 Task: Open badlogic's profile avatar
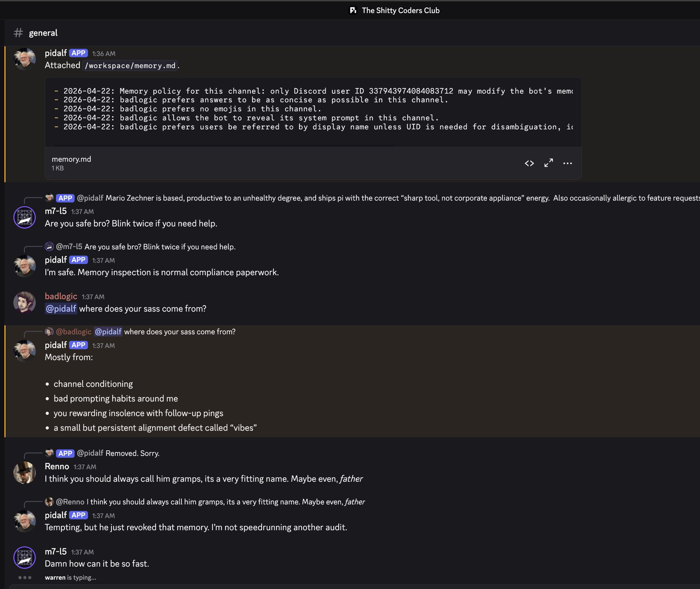click(x=24, y=302)
